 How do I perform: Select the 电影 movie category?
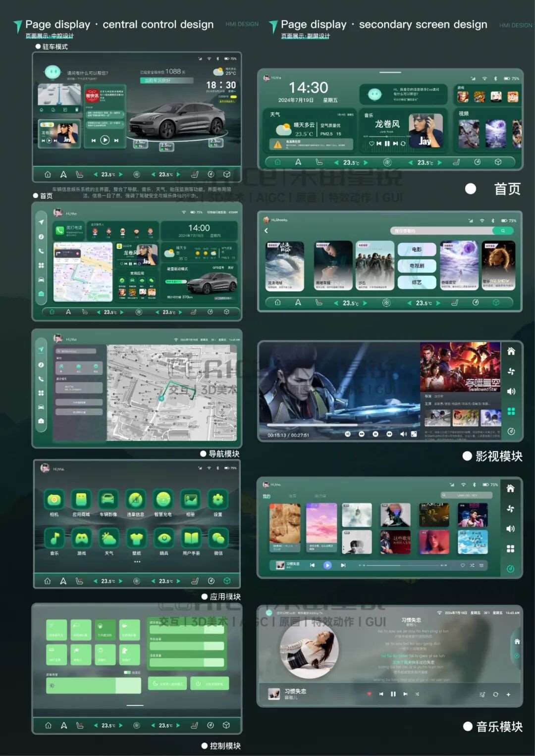417,250
